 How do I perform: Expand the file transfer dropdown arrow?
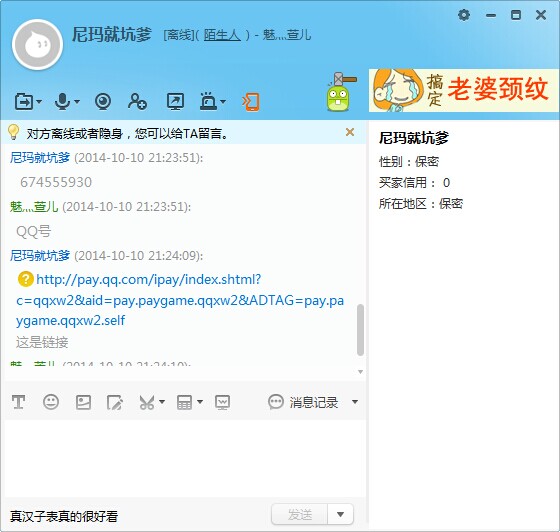[x=39, y=102]
